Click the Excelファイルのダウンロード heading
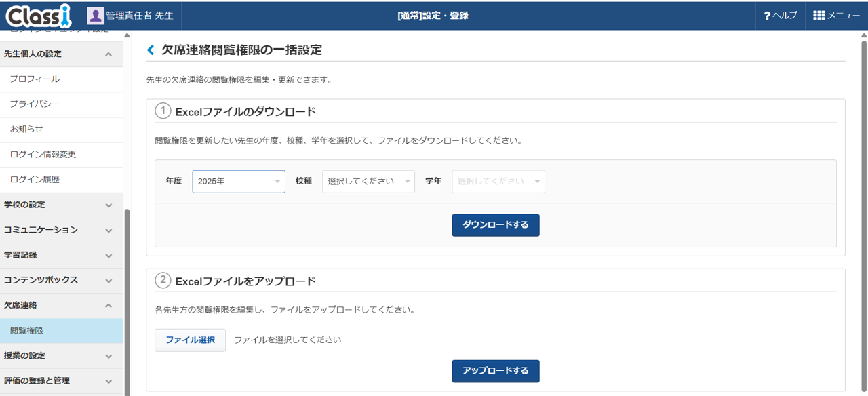 pos(245,111)
